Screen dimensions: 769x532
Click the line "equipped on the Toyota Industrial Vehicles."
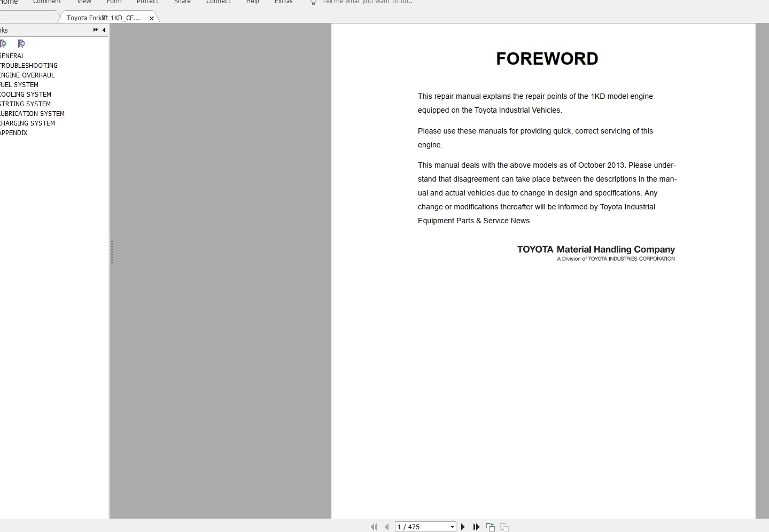pos(490,110)
